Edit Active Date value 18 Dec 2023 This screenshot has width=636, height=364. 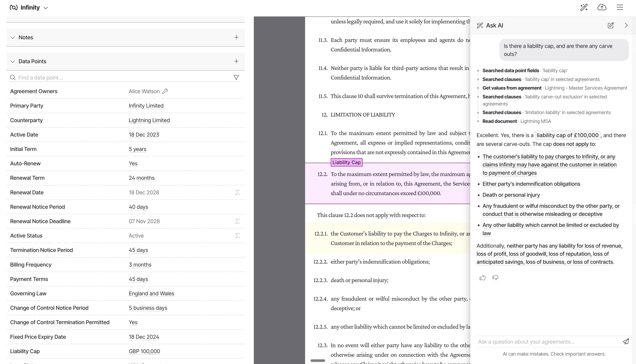click(x=144, y=135)
